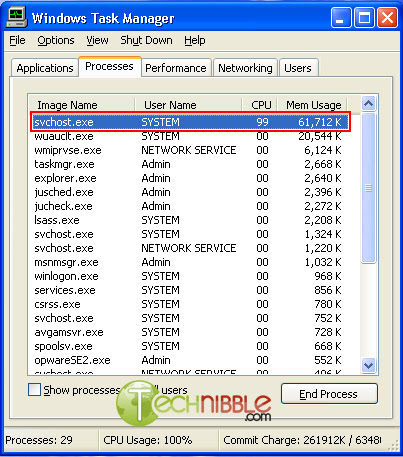Sort by Image Name column header
Viewport: 403px width, 457px height.
click(x=82, y=105)
